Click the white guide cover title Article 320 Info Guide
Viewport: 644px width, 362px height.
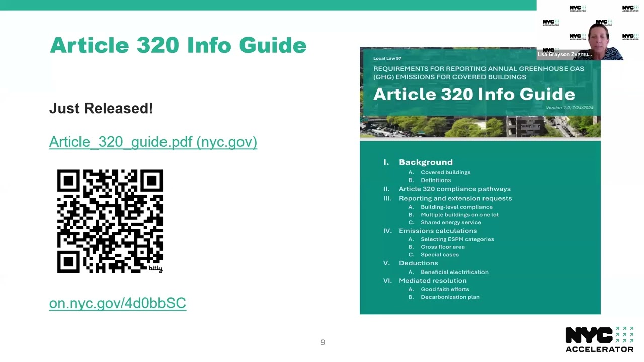tap(474, 94)
